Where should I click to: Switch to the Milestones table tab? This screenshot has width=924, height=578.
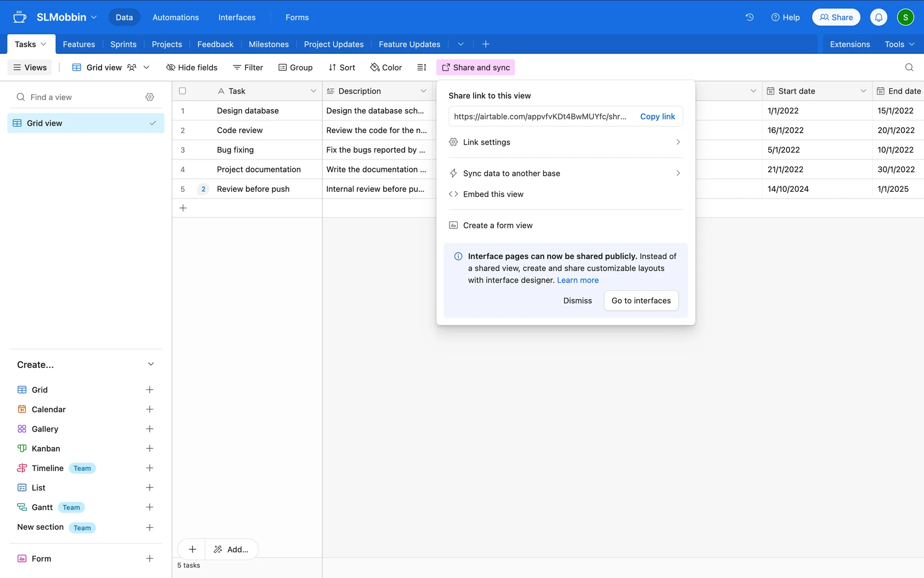coord(269,44)
